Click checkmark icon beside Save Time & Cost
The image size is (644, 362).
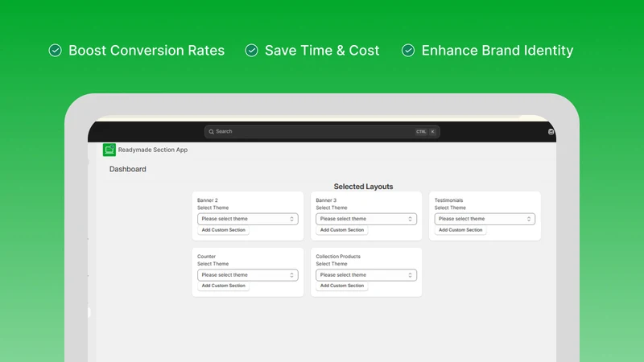251,51
